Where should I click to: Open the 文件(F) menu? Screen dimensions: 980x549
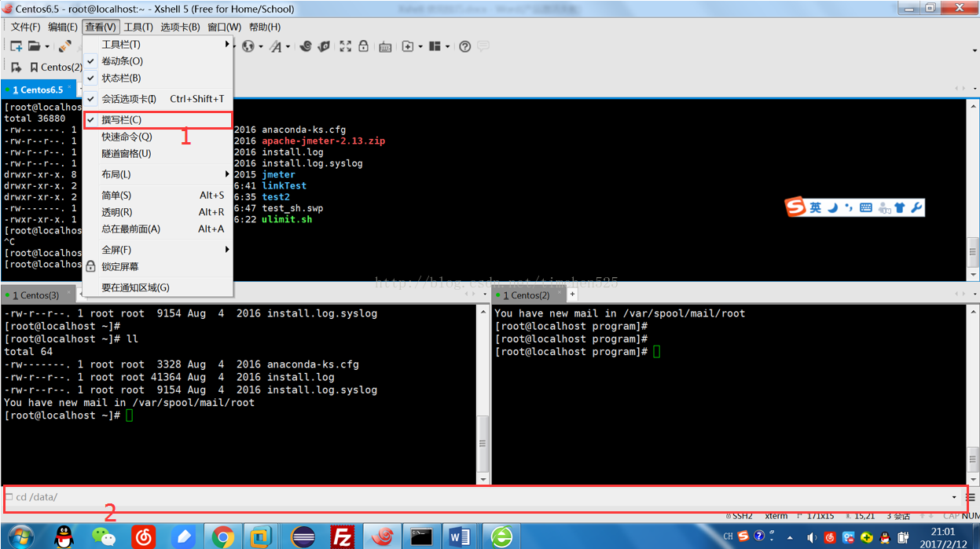click(25, 27)
